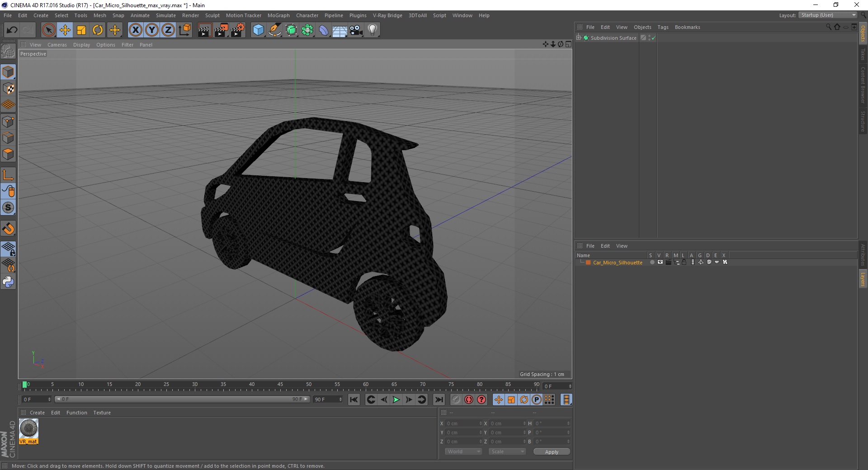Open Scale mode dropdown in coordinates
This screenshot has height=470, width=868.
coord(507,451)
